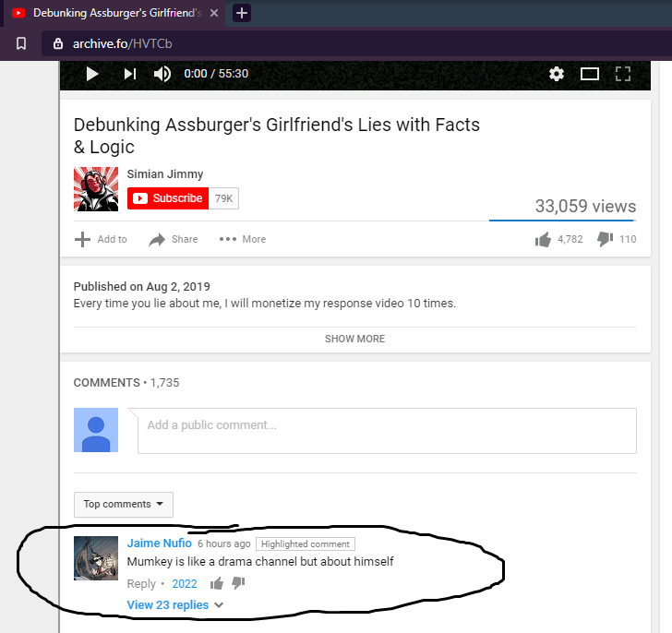The width and height of the screenshot is (672, 633).
Task: Like the video with 4,782 likes
Action: 558,239
